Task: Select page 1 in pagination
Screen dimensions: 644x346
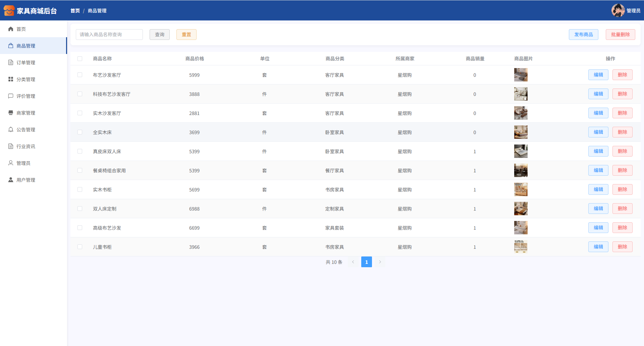Action: 366,262
